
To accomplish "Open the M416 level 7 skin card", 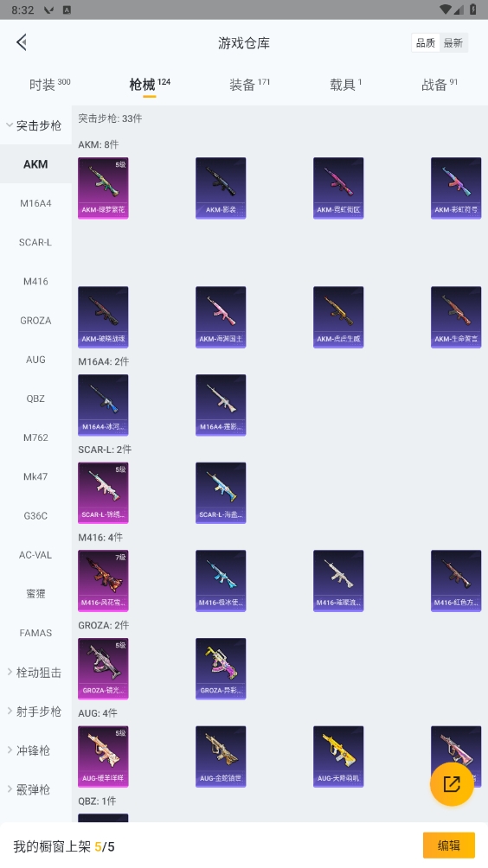I will tap(103, 581).
